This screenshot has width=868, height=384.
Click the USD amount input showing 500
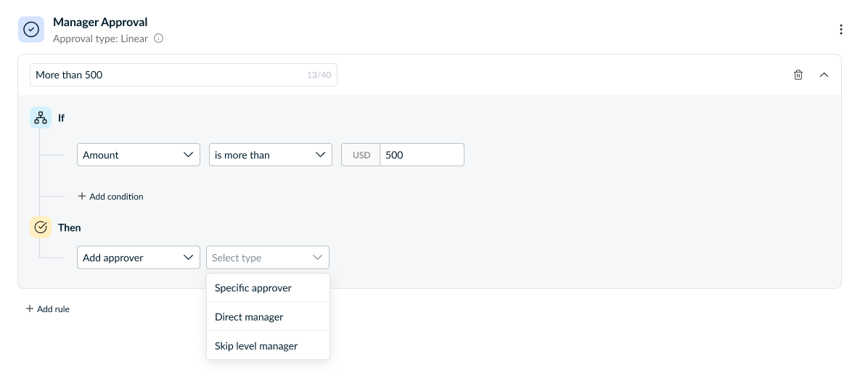pos(421,155)
